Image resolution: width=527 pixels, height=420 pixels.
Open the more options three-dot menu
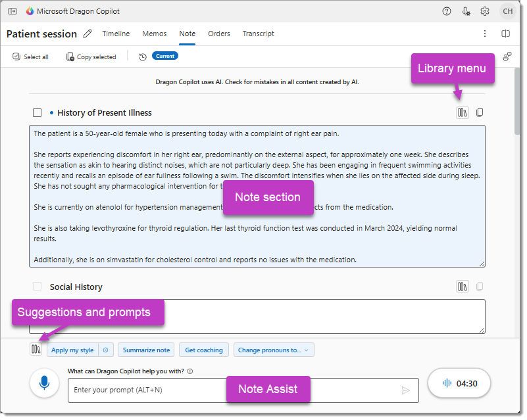pos(485,34)
